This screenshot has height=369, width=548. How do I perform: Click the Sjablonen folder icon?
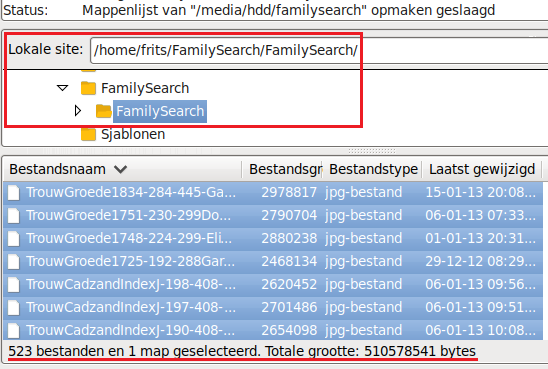coord(88,134)
